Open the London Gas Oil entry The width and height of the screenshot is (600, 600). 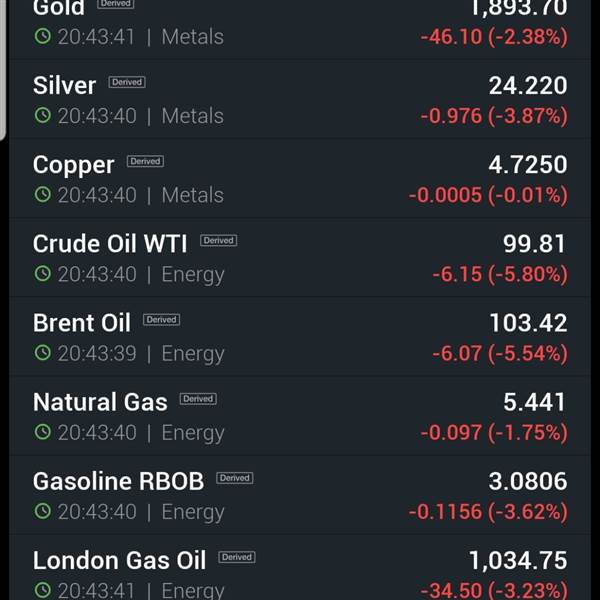(300, 568)
